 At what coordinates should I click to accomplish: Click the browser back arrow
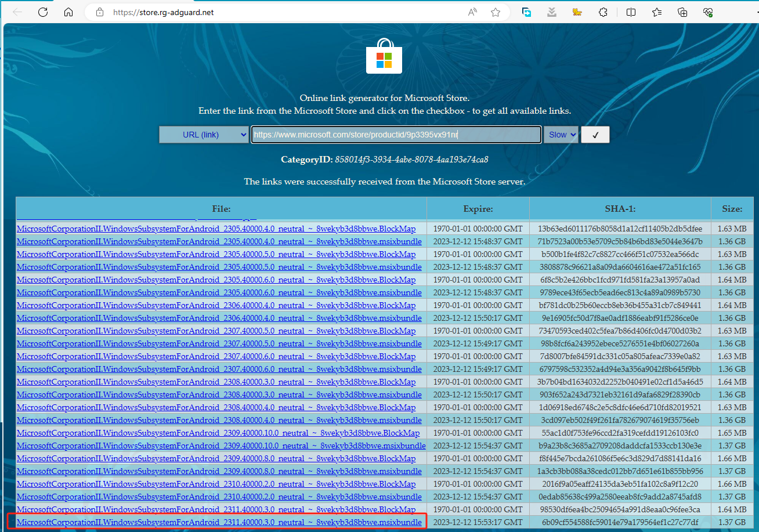[17, 12]
